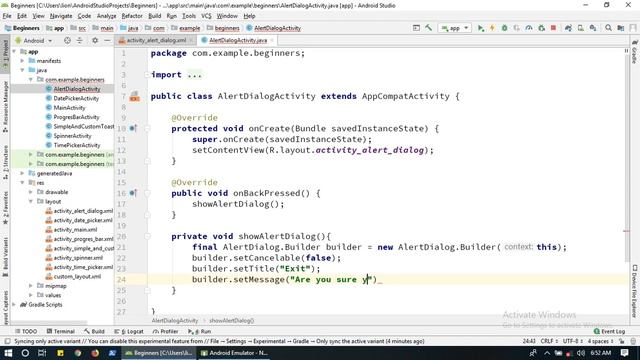Open Firefox from the taskbar
640x360 pixels.
tap(95, 353)
